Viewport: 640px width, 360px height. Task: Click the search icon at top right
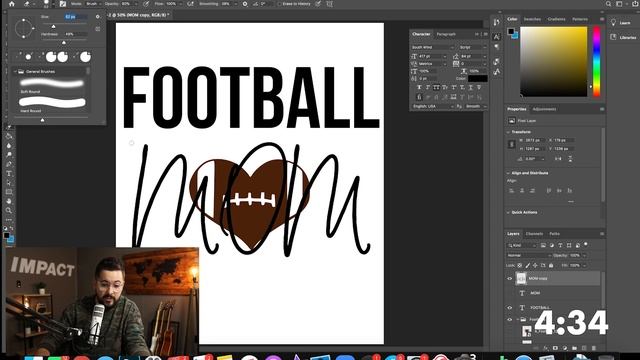[608, 4]
